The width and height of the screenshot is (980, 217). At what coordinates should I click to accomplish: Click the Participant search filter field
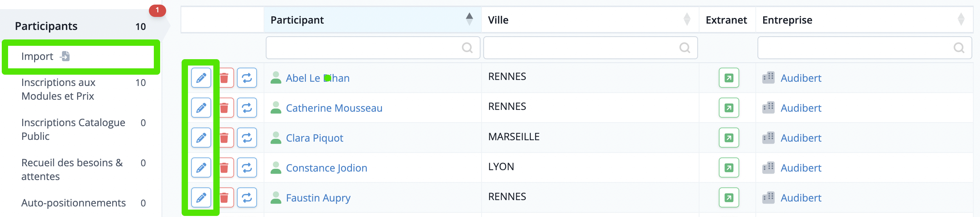click(x=373, y=48)
